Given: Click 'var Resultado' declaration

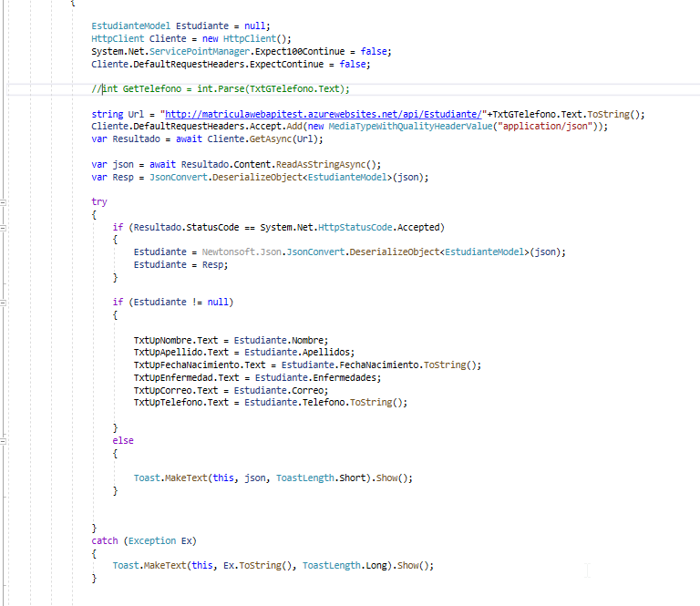Looking at the screenshot, I should (126, 139).
